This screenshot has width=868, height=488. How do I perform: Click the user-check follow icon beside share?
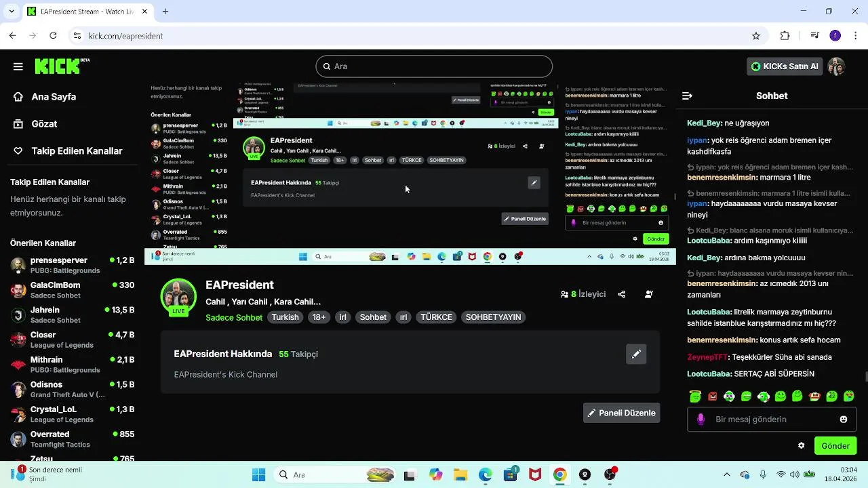tap(649, 294)
